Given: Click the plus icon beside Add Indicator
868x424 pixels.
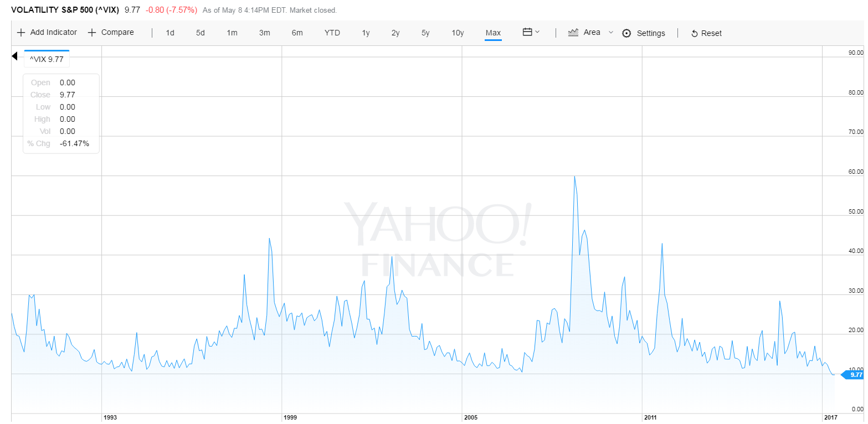Looking at the screenshot, I should [x=21, y=33].
